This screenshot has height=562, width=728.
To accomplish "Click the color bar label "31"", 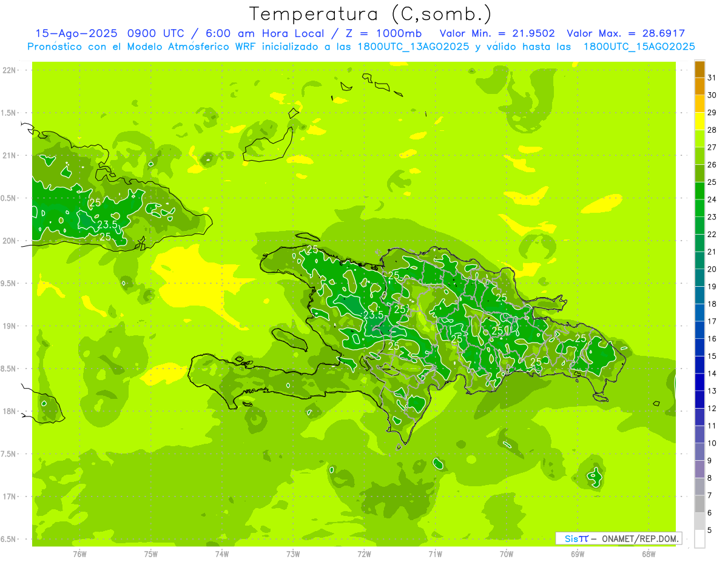I will (x=712, y=78).
